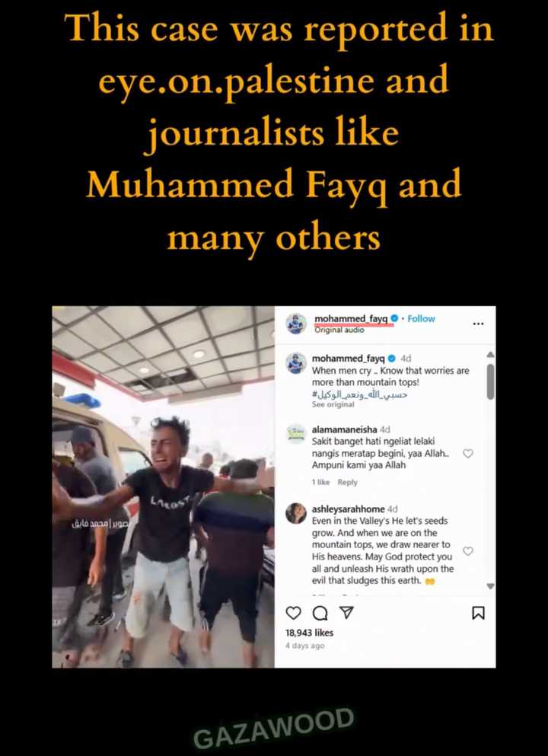Grab the comments scrollbar thumb
548x756 pixels.
click(490, 381)
